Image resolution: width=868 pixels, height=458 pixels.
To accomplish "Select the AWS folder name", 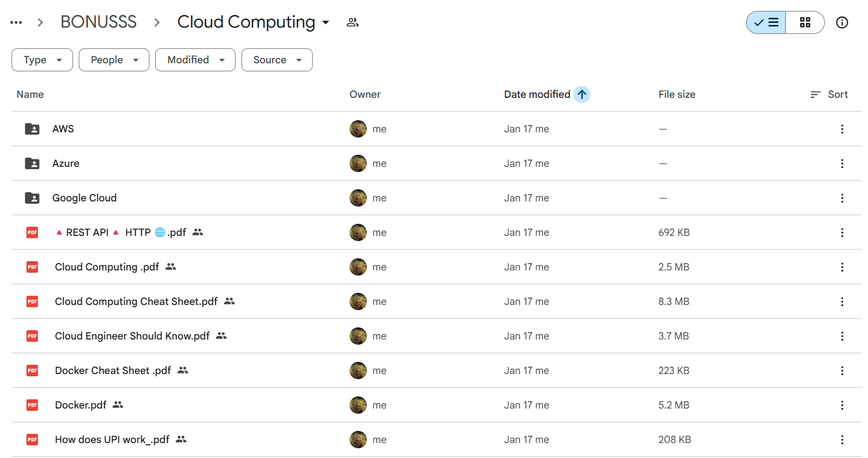I will click(63, 129).
